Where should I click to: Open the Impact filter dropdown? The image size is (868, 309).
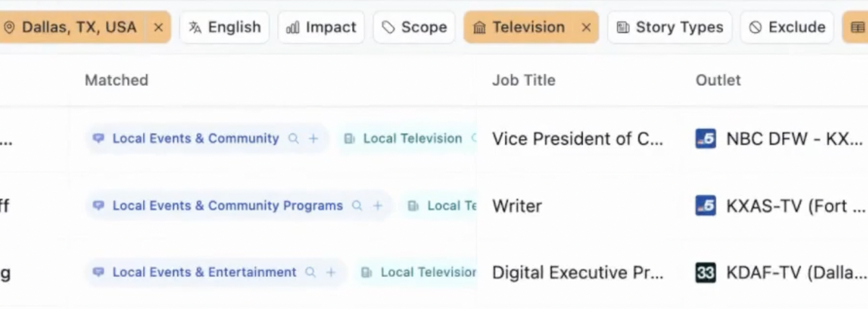tap(321, 27)
